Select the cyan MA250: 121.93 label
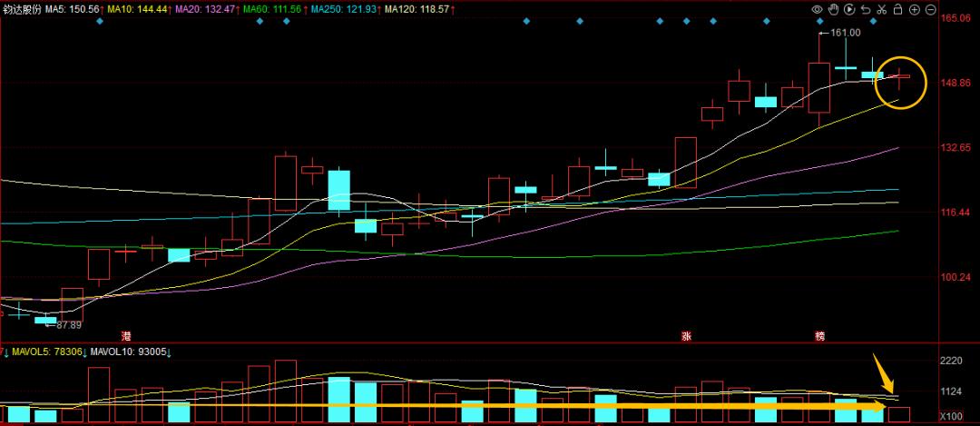Screen dimensions: 980x426 (x=343, y=9)
